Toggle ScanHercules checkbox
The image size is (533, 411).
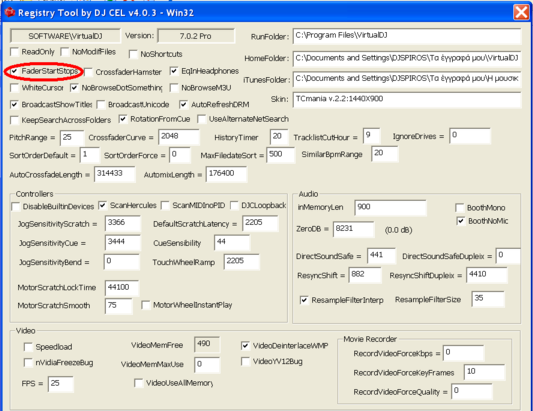[x=102, y=205]
